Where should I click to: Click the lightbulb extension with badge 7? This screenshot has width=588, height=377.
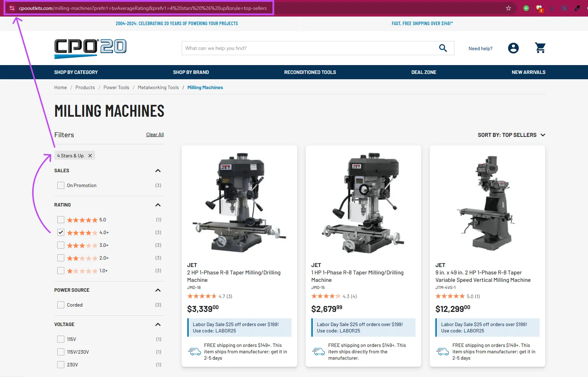[x=539, y=8]
